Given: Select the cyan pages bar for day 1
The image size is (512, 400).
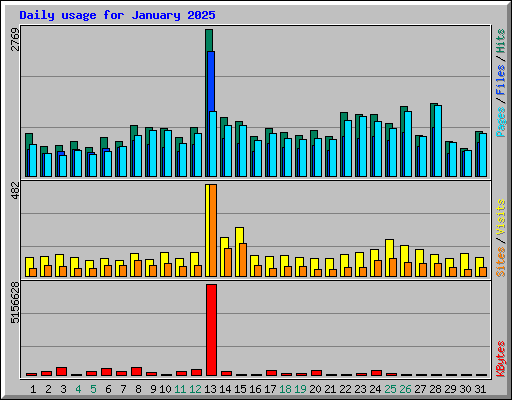Looking at the screenshot, I should 33,160.
